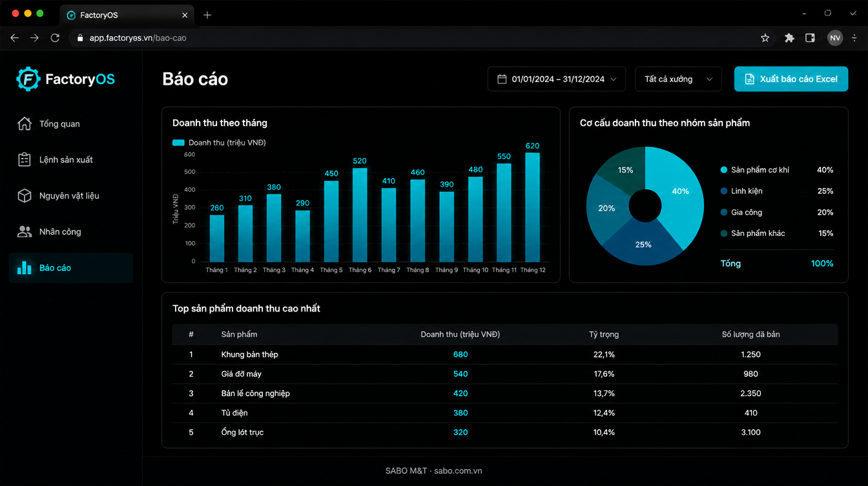Screen dimensions: 868x486
Task: Click the Gia công legend dot
Action: pos(723,213)
